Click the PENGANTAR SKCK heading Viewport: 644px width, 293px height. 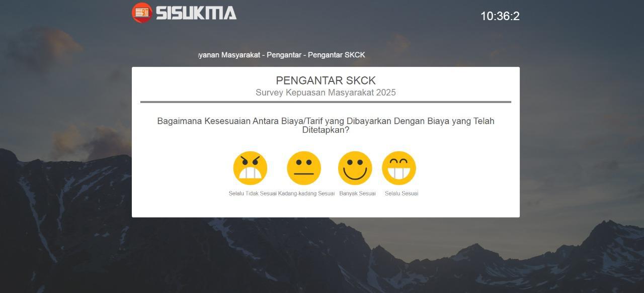click(x=326, y=80)
